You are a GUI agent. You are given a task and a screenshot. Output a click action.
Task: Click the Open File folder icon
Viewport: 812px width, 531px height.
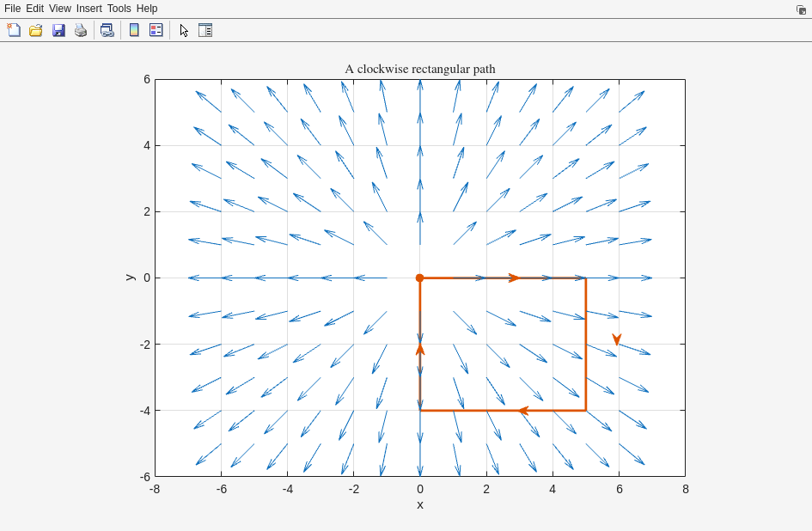pos(36,30)
